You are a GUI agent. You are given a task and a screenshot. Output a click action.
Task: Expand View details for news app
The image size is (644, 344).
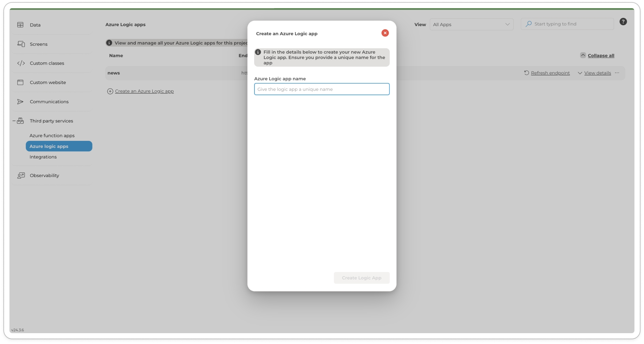coord(594,73)
